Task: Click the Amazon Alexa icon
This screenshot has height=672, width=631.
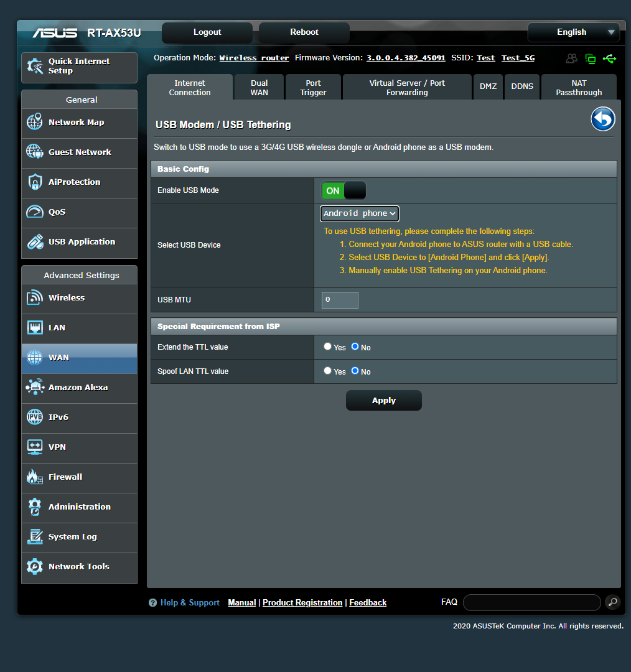Action: coord(35,387)
